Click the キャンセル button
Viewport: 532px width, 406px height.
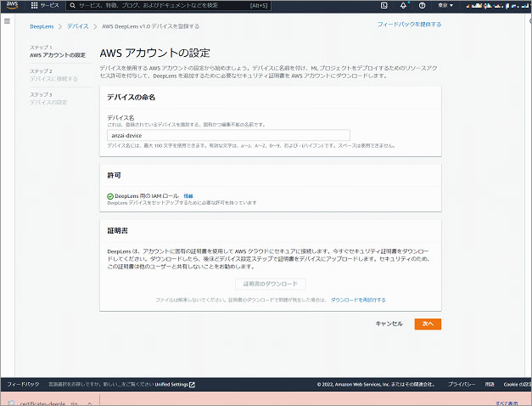click(389, 324)
